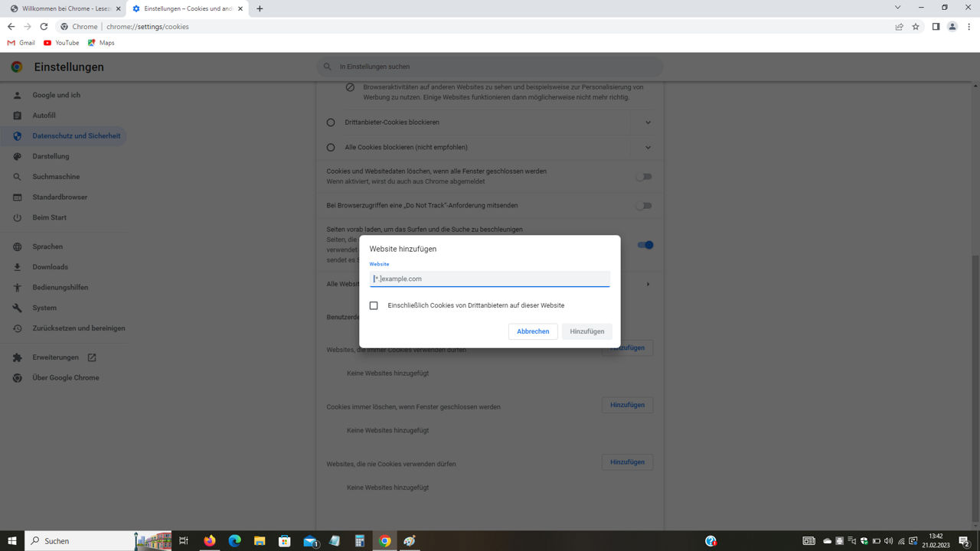
Task: Check Einschließlich Cookies von Drittanbietern
Action: click(374, 305)
